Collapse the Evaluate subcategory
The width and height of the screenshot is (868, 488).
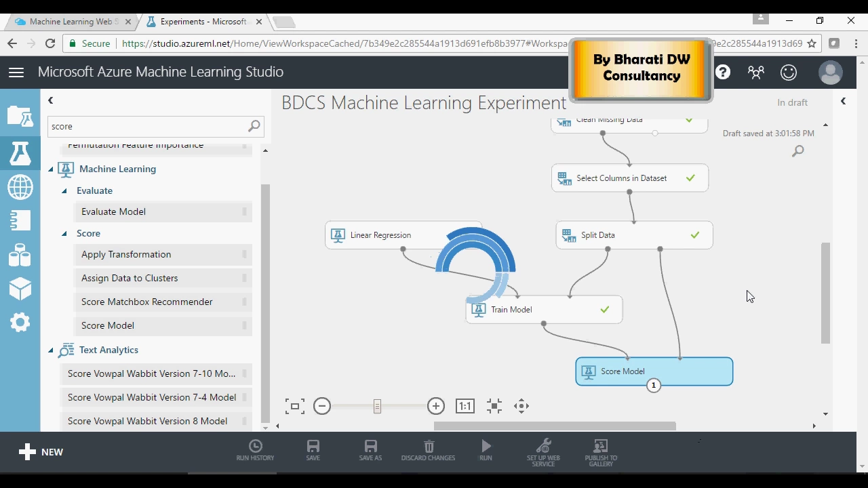[x=64, y=191]
